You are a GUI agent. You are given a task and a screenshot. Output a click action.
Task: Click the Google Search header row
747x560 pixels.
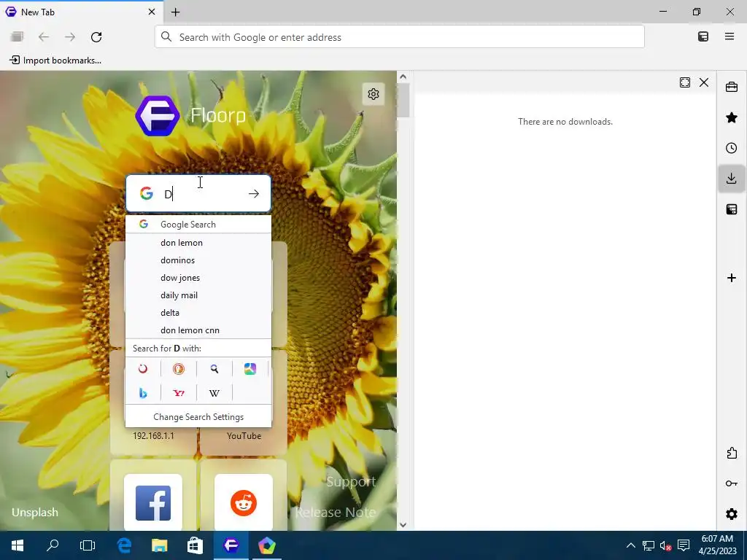click(x=198, y=225)
